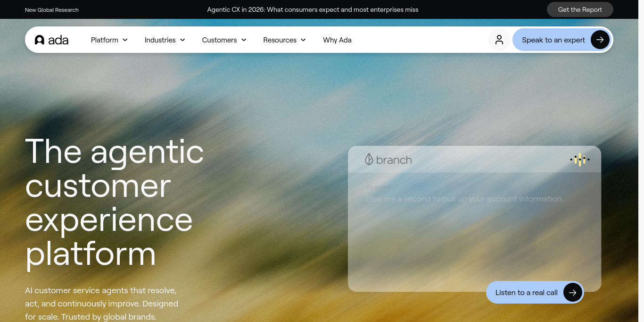
Task: Expand the Platform dropdown menu
Action: point(109,40)
